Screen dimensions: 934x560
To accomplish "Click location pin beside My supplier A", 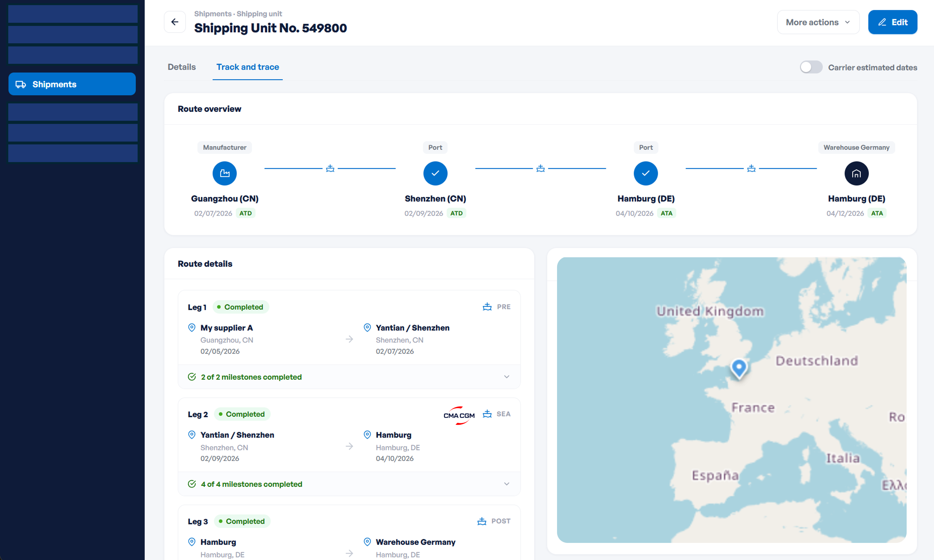I will pos(192,328).
